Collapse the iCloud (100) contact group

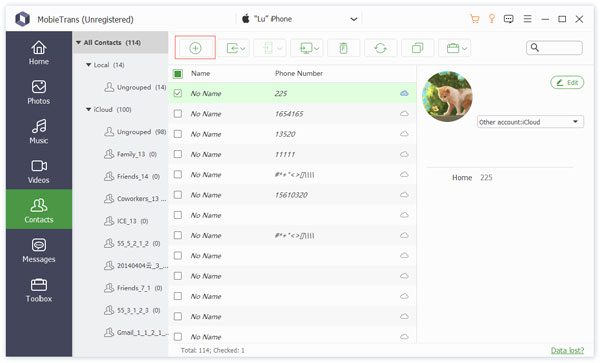pyautogui.click(x=88, y=109)
